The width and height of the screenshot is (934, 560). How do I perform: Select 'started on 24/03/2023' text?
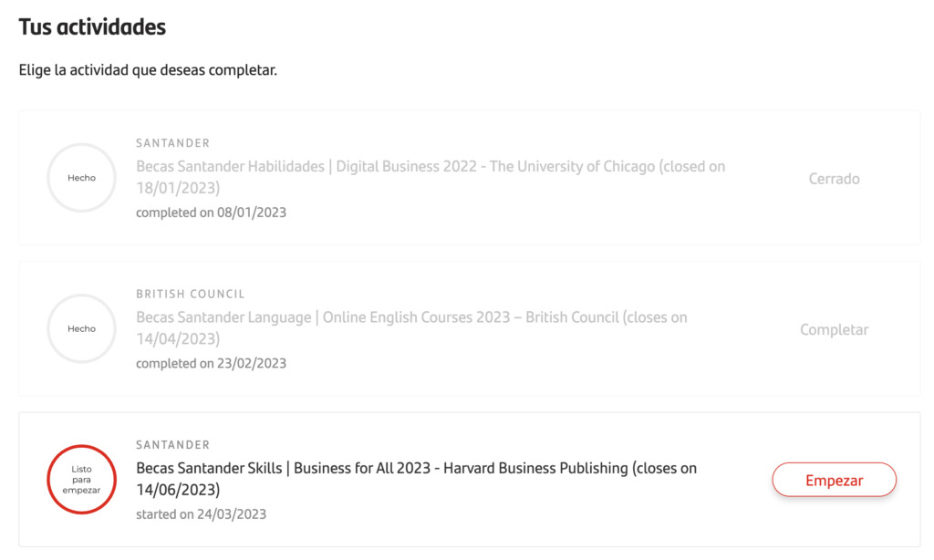coord(201,514)
